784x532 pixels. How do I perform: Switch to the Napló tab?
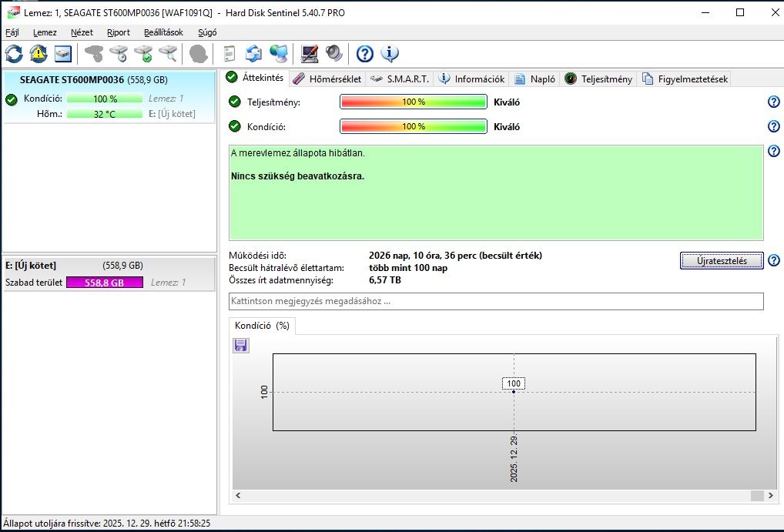click(x=535, y=79)
